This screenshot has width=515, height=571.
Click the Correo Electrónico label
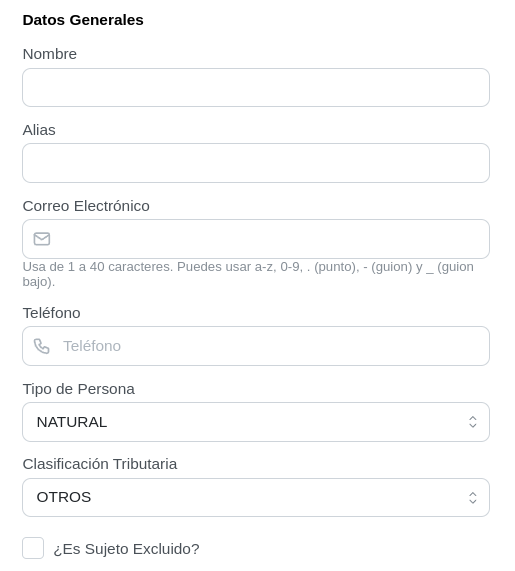tap(86, 206)
